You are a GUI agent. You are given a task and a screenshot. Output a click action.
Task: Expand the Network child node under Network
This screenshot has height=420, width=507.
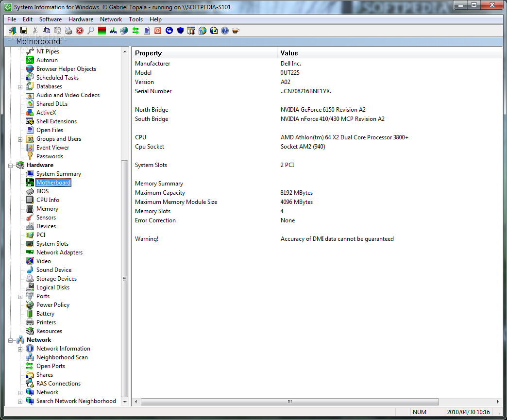pyautogui.click(x=20, y=393)
